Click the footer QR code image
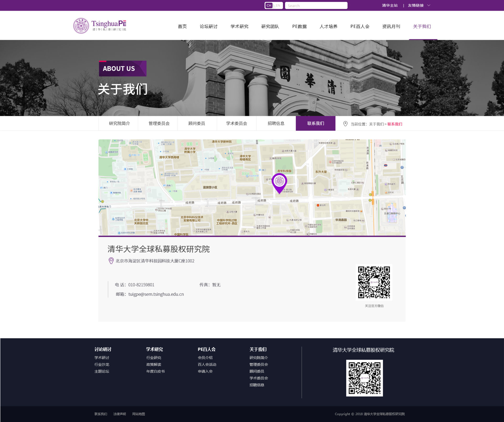Image resolution: width=504 pixels, height=422 pixels. click(364, 378)
